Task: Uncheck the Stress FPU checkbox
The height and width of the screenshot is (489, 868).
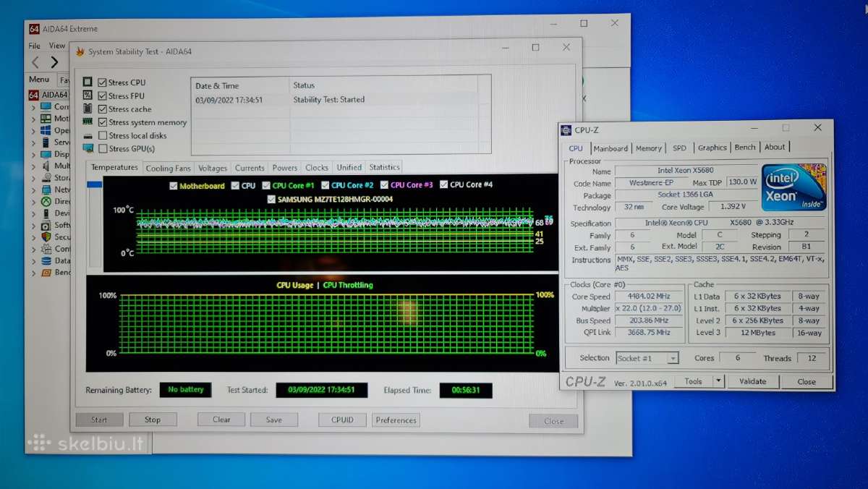Action: click(103, 95)
